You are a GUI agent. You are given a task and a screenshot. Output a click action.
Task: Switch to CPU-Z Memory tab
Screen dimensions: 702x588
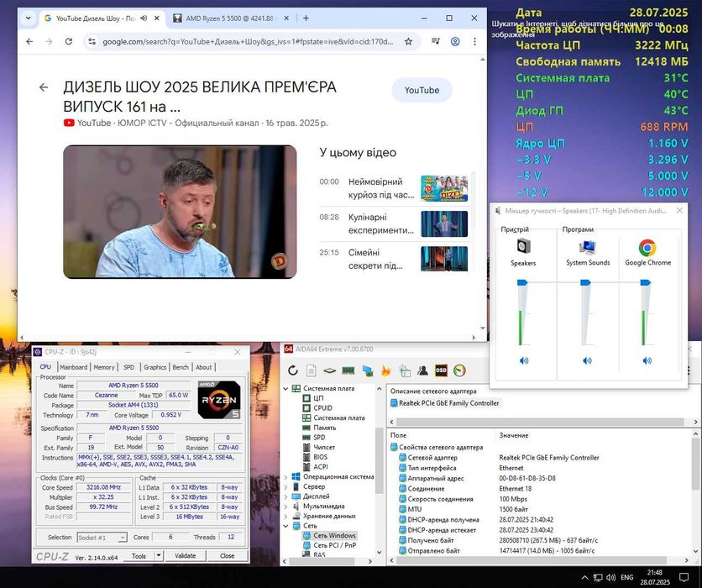tap(104, 367)
